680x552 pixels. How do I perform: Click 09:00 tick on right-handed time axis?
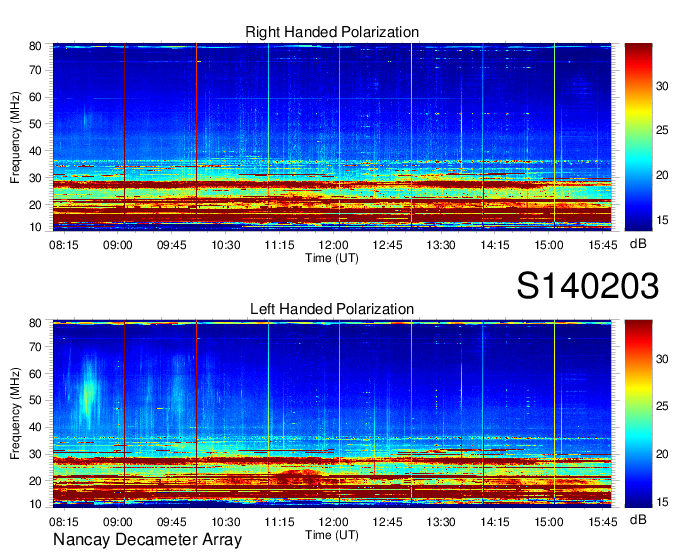tap(118, 245)
